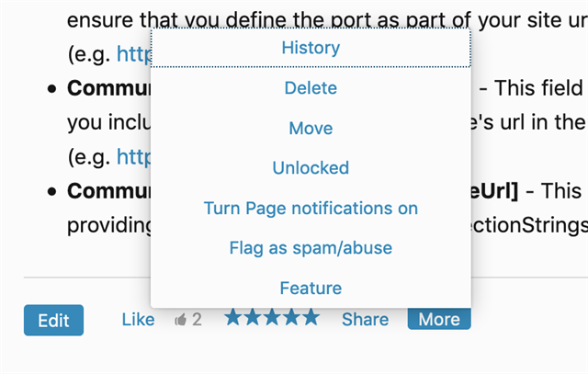Image resolution: width=588 pixels, height=374 pixels.
Task: Open the Share link
Action: pos(366,320)
